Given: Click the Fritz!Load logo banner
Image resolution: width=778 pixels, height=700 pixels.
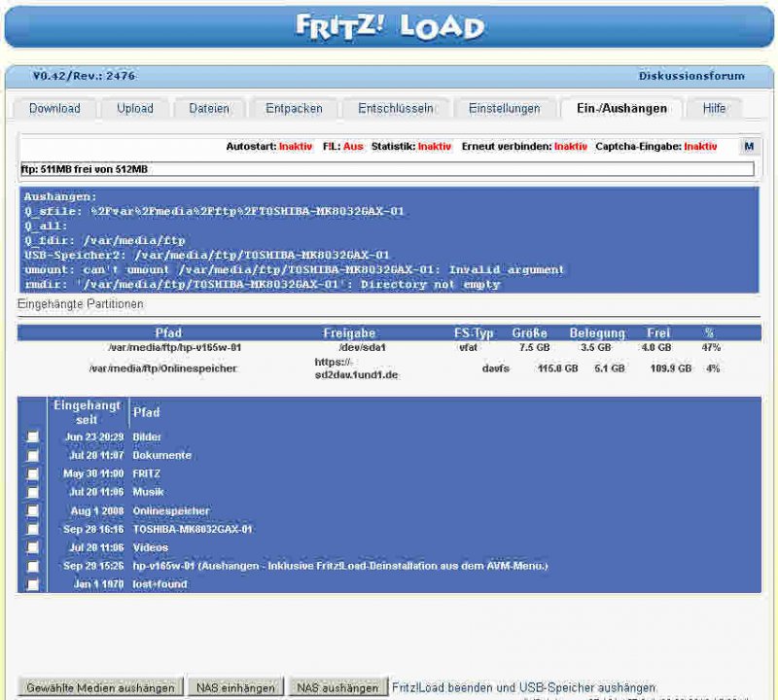Looking at the screenshot, I should (x=389, y=27).
